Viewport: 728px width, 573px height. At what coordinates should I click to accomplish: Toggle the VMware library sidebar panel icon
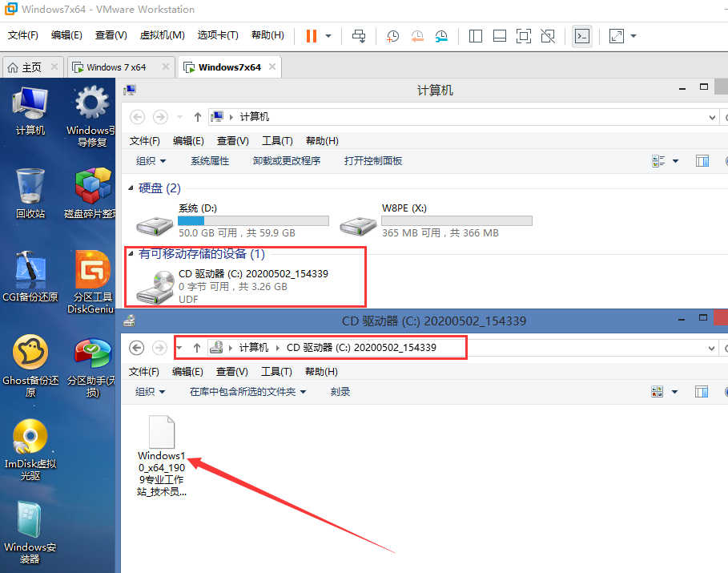point(476,36)
